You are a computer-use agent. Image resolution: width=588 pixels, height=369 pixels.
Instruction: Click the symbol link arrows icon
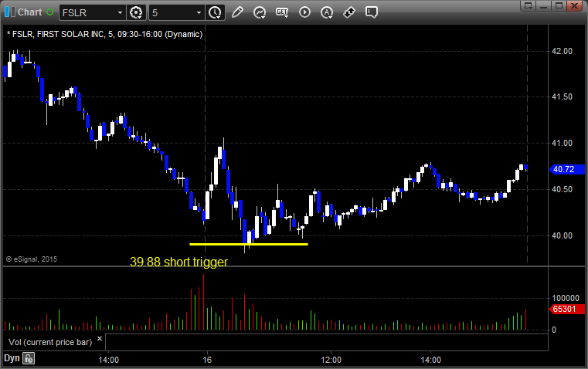pyautogui.click(x=349, y=12)
